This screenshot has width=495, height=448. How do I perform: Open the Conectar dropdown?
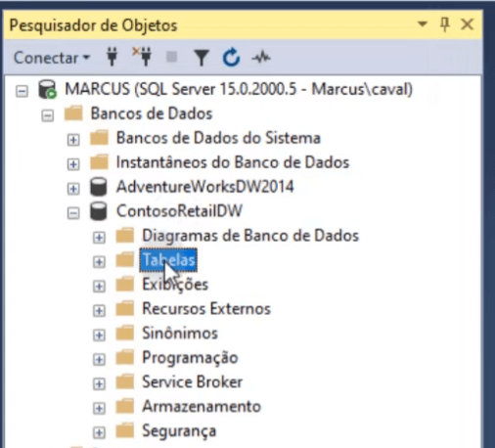pos(52,58)
